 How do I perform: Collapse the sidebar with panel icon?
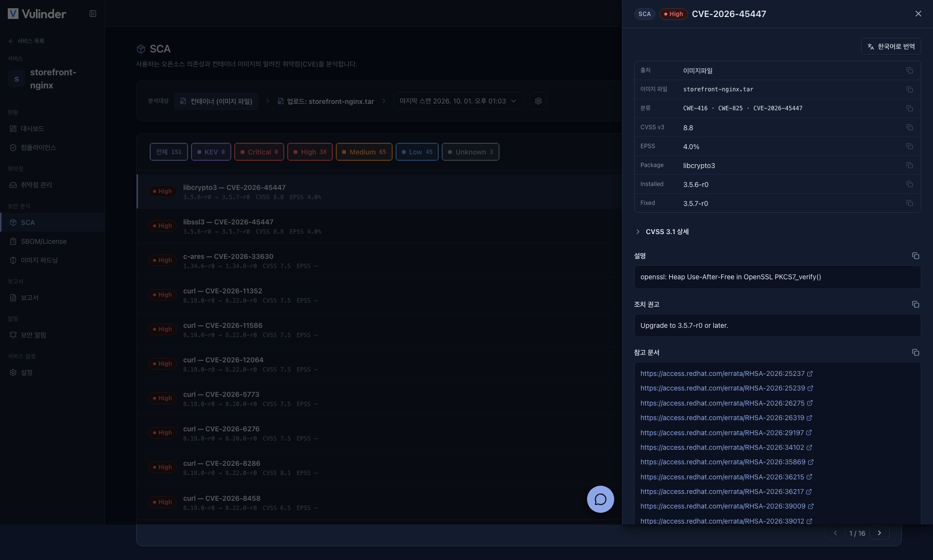coord(93,14)
